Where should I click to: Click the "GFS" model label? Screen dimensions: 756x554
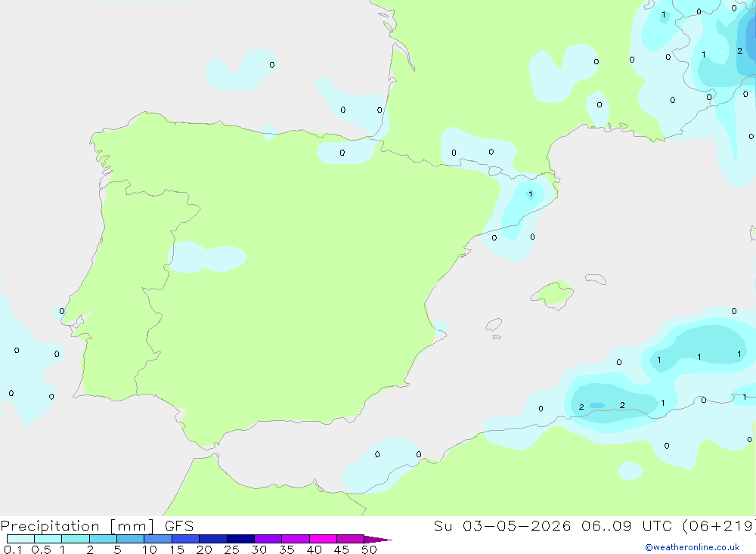point(179,526)
